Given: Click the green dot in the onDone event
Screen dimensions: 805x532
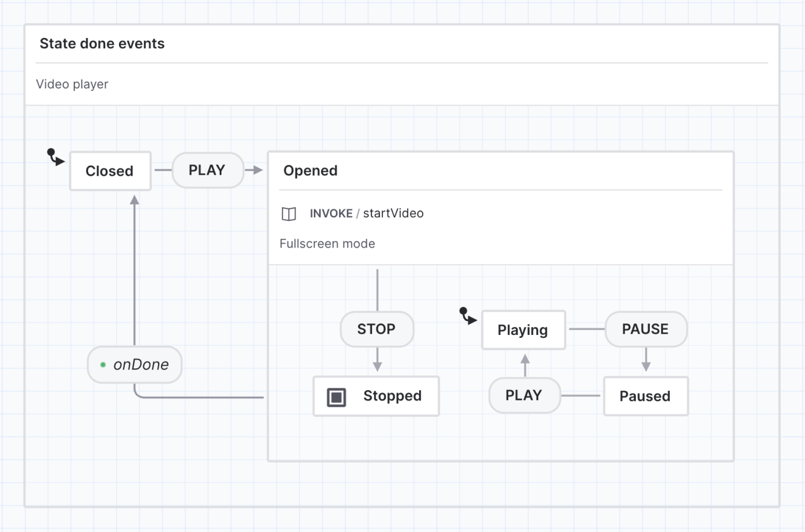Looking at the screenshot, I should click(x=103, y=365).
